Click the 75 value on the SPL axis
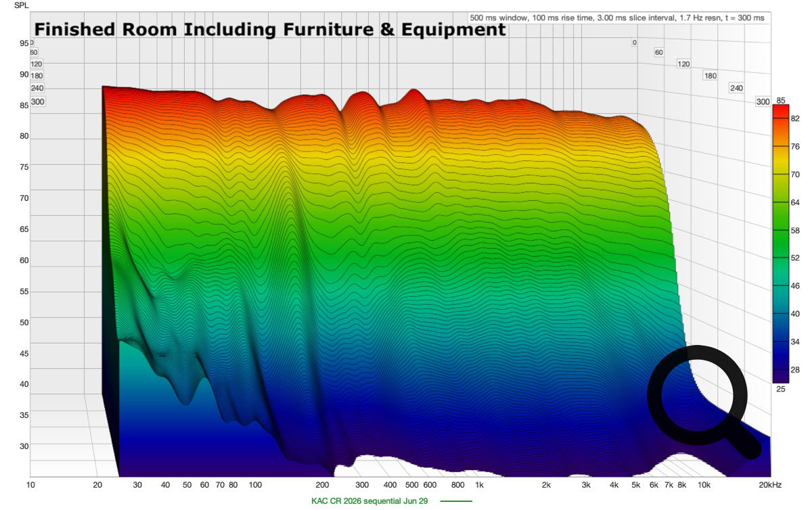812x510 pixels. click(24, 167)
